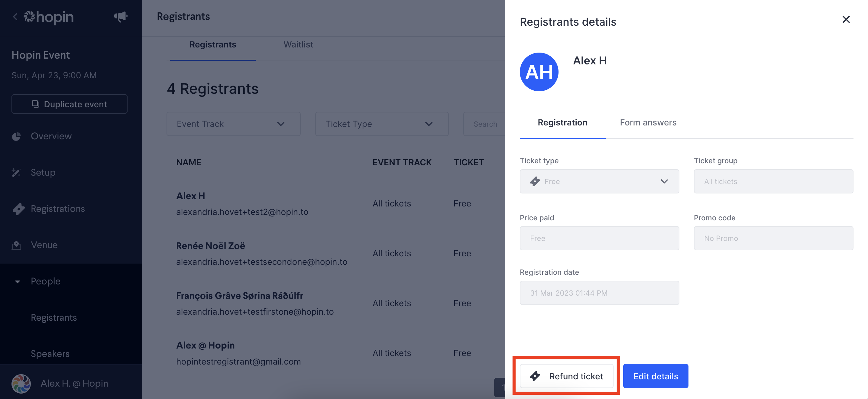The width and height of the screenshot is (868, 399).
Task: Select Registrants under People
Action: coord(53,317)
